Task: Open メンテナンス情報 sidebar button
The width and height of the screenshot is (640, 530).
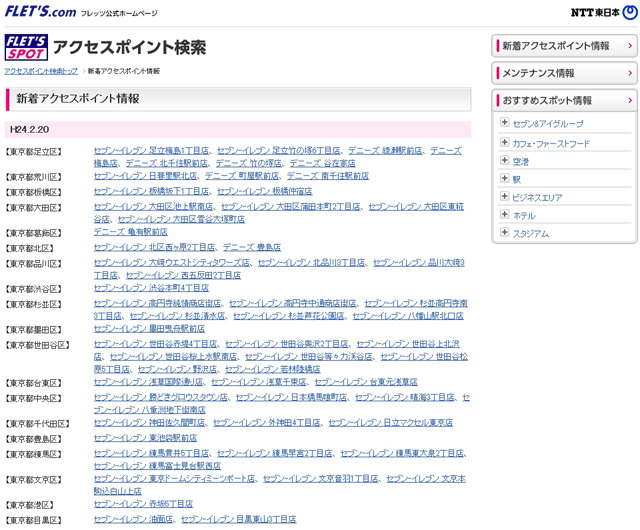Action: (x=564, y=73)
